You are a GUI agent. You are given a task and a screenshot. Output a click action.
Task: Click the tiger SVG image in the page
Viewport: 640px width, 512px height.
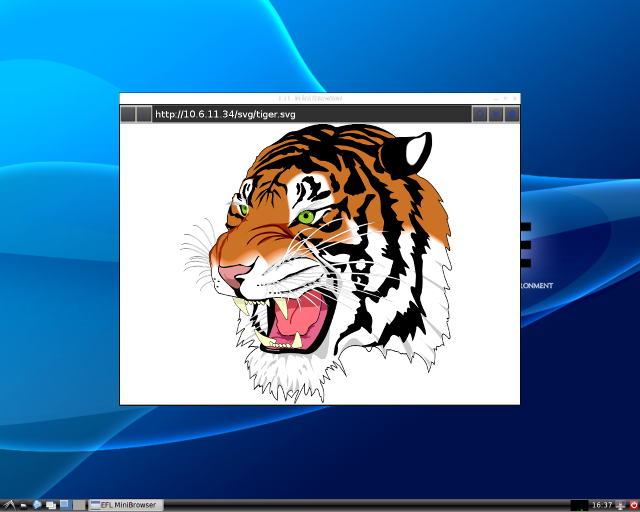coord(317,263)
